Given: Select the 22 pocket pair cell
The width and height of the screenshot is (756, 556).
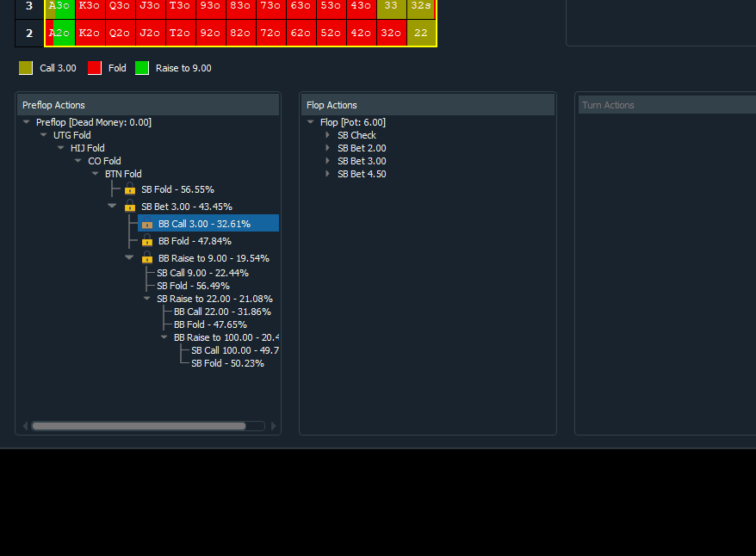Looking at the screenshot, I should [x=421, y=34].
